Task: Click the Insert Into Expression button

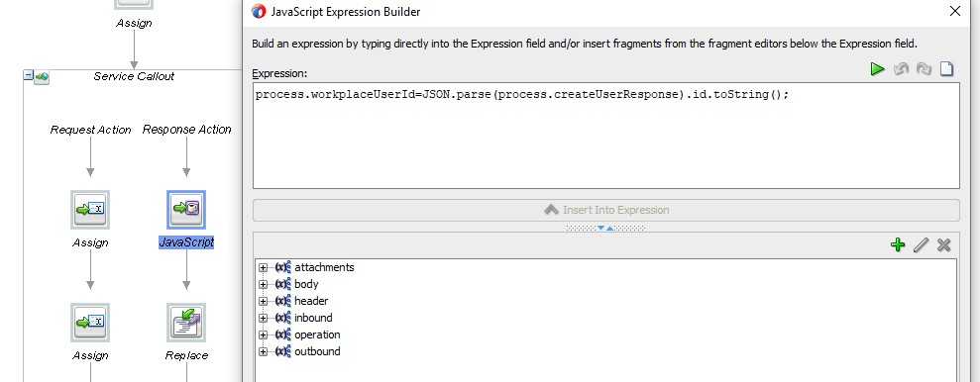Action: pos(606,211)
